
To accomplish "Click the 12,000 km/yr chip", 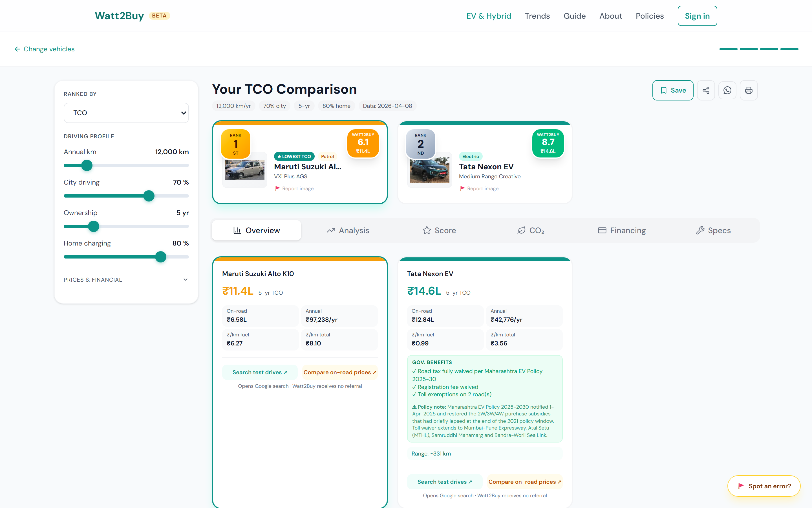I will tap(233, 106).
